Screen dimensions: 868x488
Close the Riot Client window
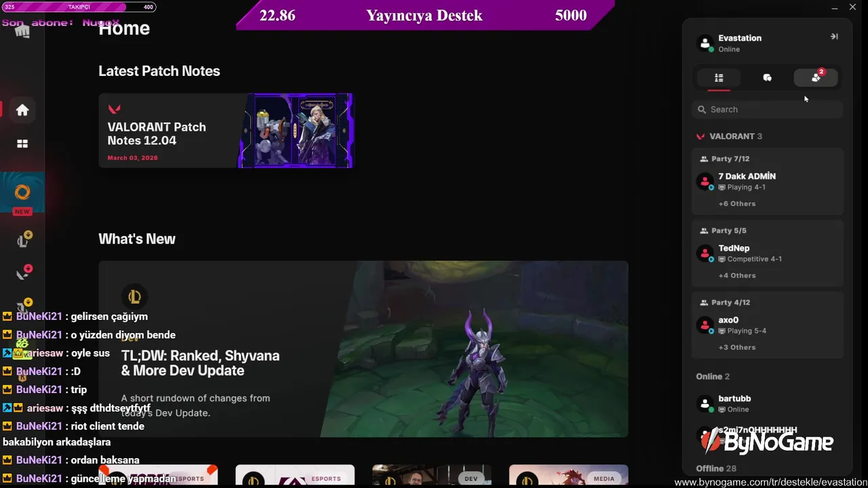pyautogui.click(x=852, y=7)
